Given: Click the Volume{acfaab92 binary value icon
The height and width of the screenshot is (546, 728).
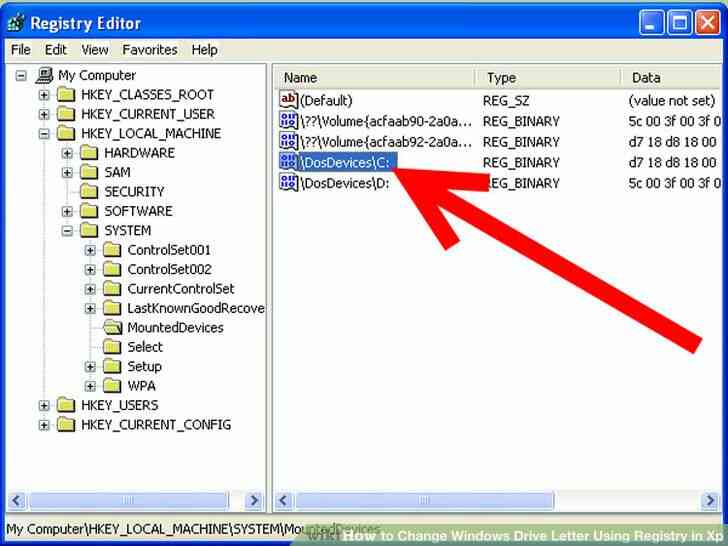Looking at the screenshot, I should (x=288, y=141).
